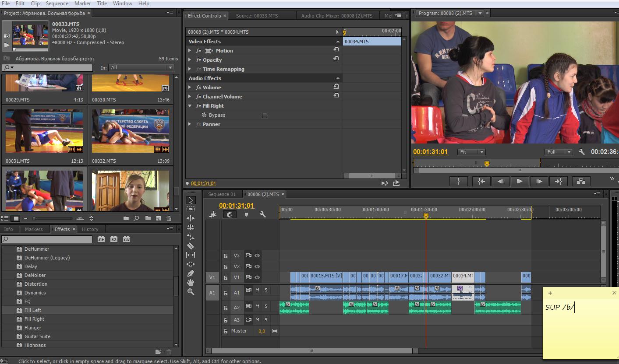
Task: Expand the Motion effect properties
Action: 190,51
